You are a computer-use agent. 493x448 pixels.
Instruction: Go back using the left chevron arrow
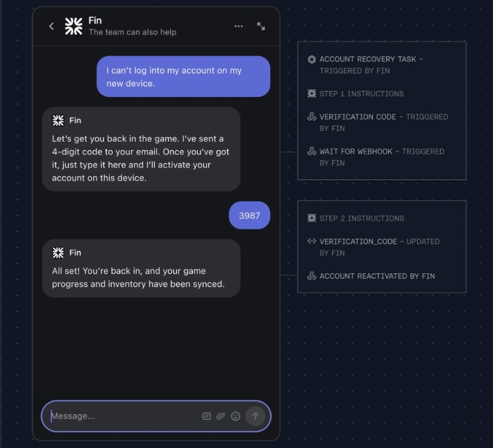(x=52, y=26)
